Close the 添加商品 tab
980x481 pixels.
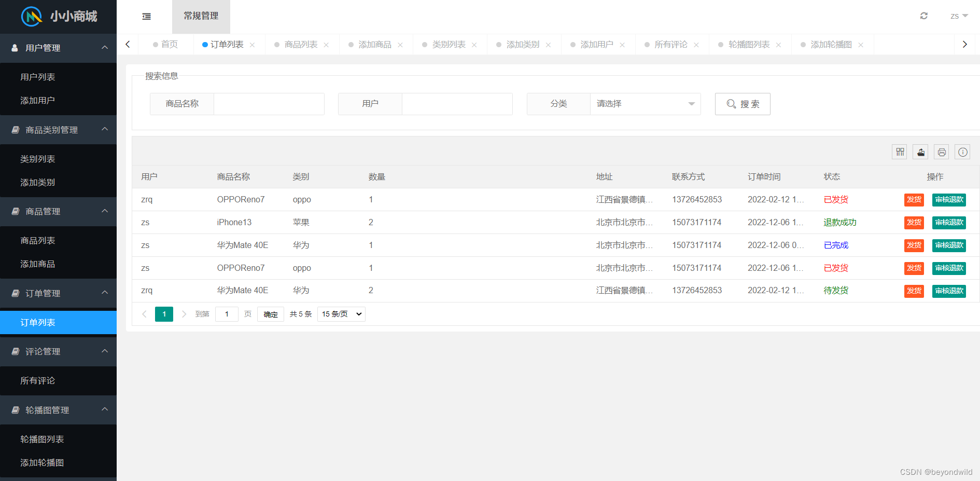tap(400, 45)
